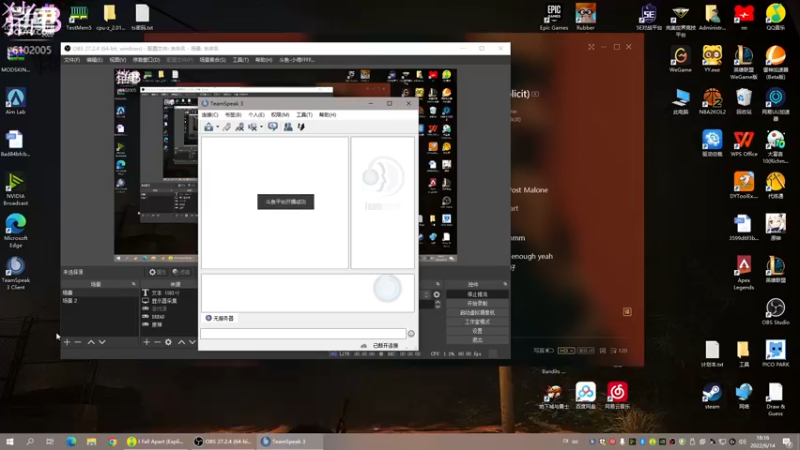Open TeamSpeak 连接(C) menu
The image size is (800, 450).
click(210, 115)
